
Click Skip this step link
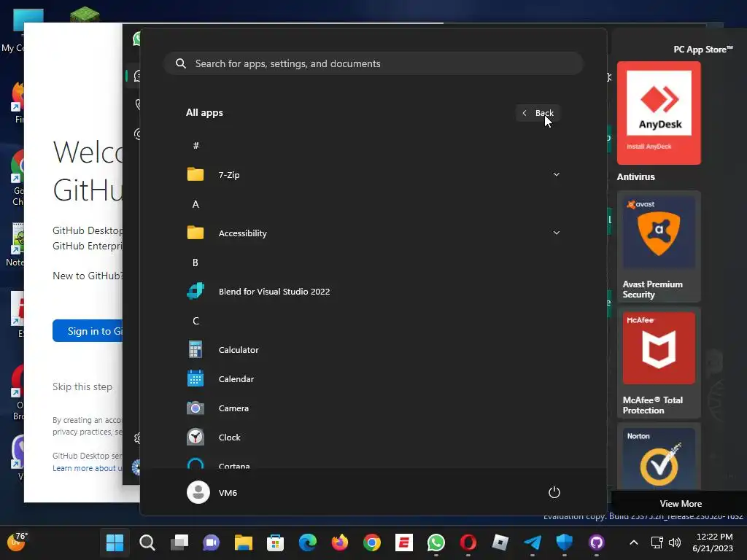pyautogui.click(x=82, y=386)
